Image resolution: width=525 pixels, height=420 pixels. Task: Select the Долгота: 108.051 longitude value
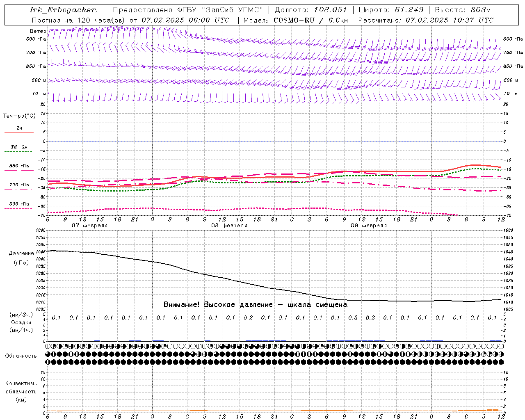click(310, 10)
